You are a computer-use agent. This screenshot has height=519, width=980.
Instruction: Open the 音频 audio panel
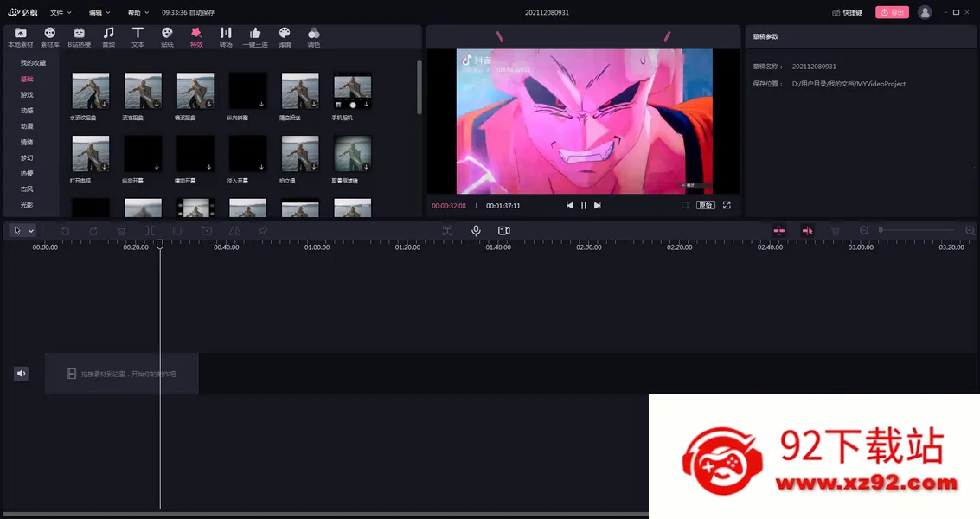click(x=109, y=37)
